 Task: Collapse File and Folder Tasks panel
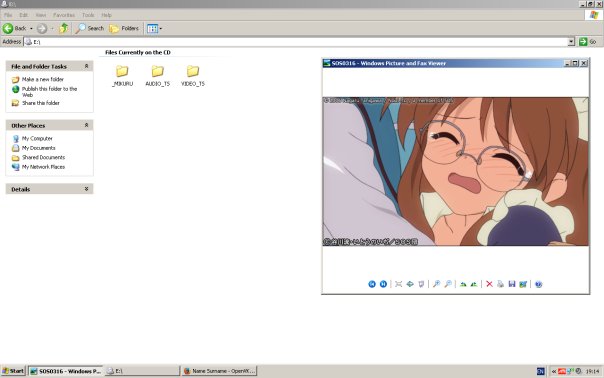point(86,66)
